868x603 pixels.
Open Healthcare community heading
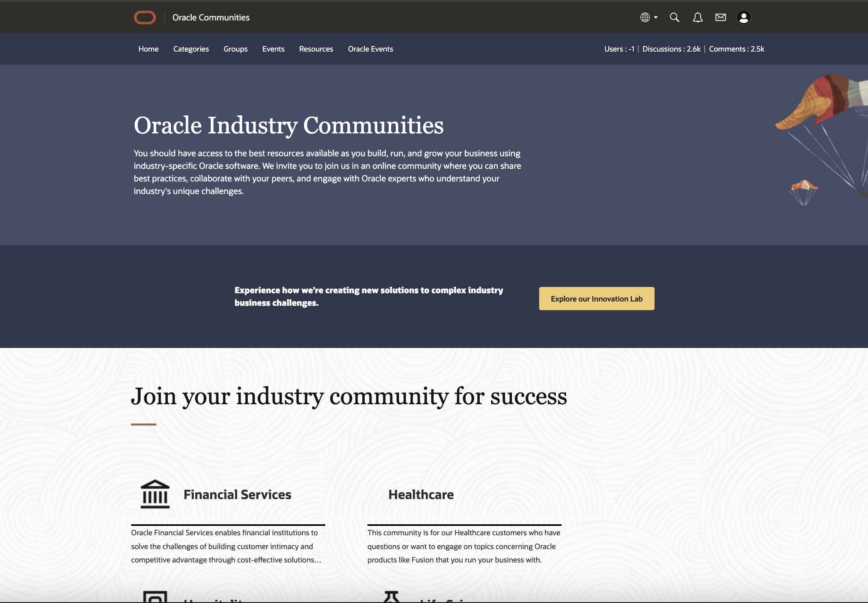[421, 495]
